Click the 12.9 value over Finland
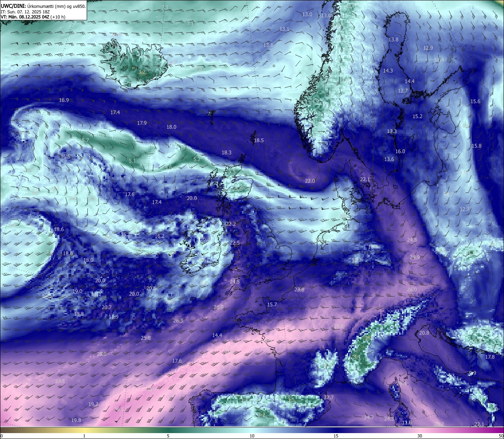Image resolution: width=504 pixels, height=439 pixels. [x=428, y=48]
